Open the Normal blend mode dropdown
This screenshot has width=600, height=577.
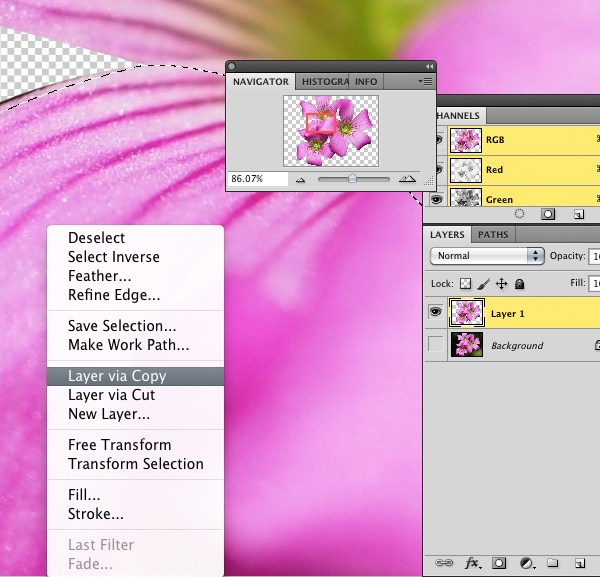coord(487,256)
